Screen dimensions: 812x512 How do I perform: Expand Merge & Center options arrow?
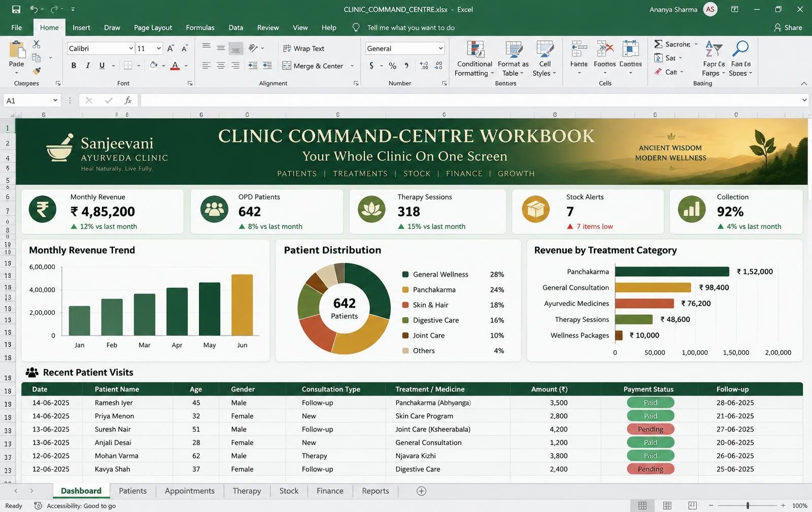(352, 66)
